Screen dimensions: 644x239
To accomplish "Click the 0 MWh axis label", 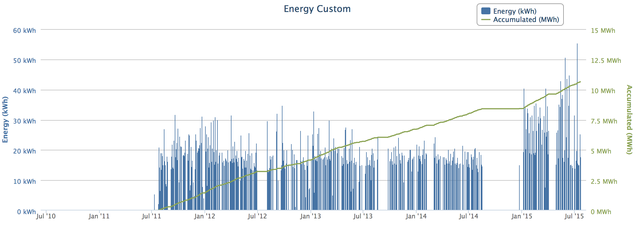I will point(601,212).
